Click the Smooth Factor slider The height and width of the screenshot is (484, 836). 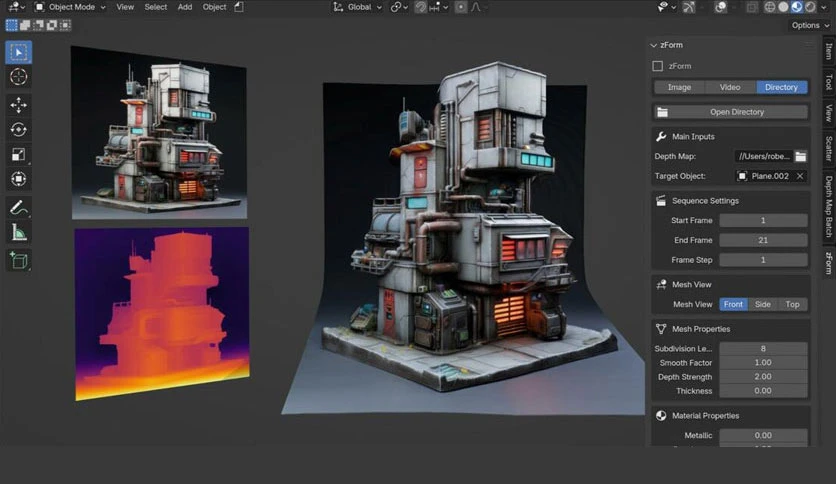763,362
